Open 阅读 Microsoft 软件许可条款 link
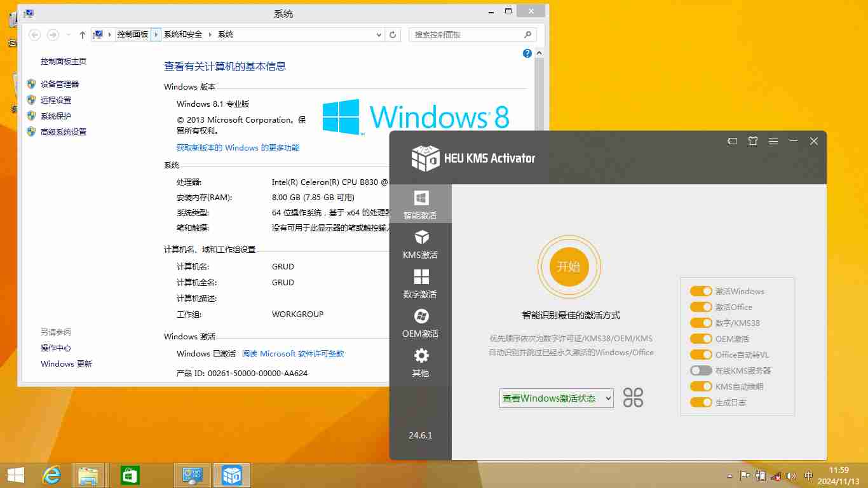This screenshot has height=488, width=868. pyautogui.click(x=293, y=353)
